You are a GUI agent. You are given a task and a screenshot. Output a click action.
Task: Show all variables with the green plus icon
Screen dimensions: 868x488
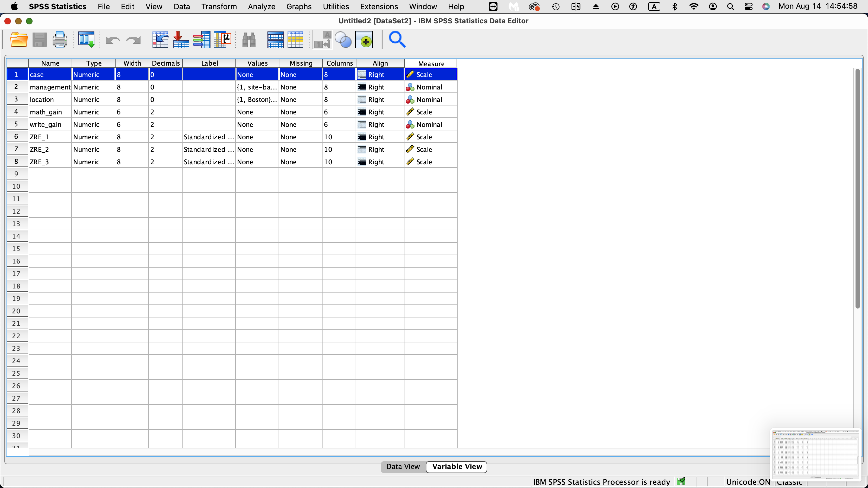pos(364,39)
